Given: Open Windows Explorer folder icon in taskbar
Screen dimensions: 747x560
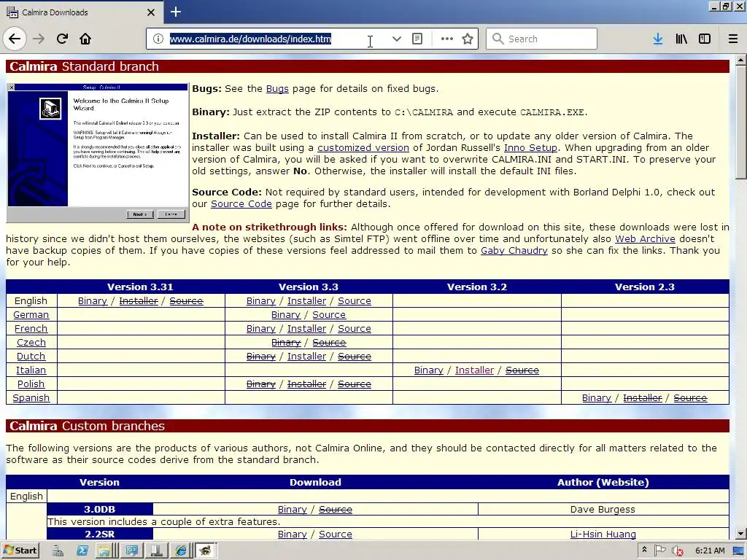Looking at the screenshot, I should 104,551.
